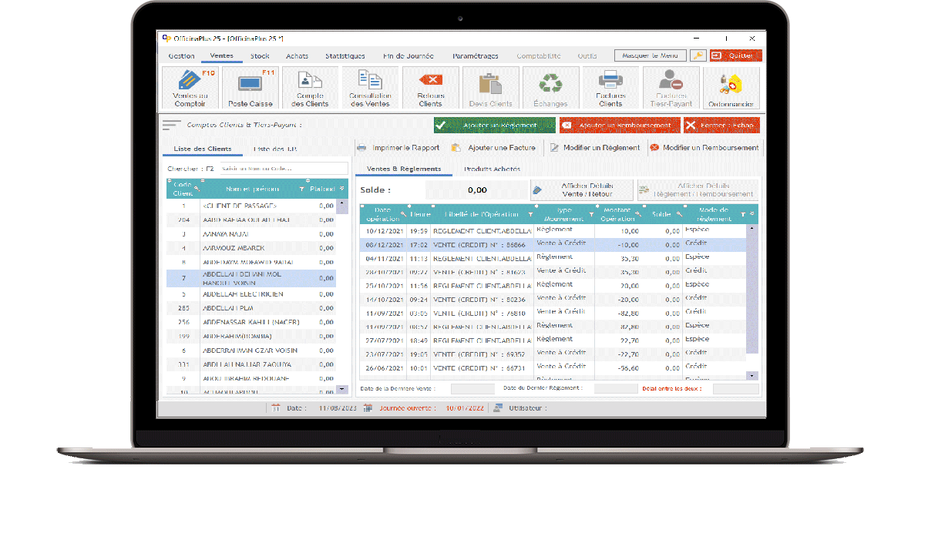
Task: Click the Compte des Clients icon
Action: [x=310, y=88]
